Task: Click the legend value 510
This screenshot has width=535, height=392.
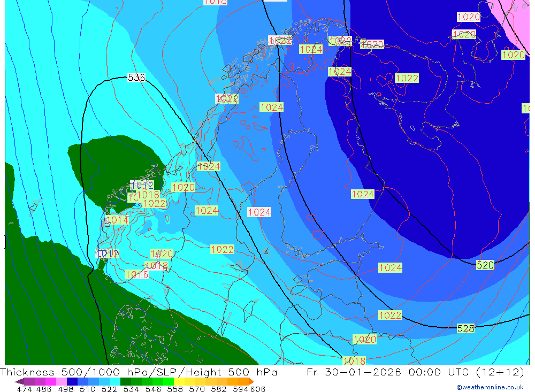Action: click(87, 389)
